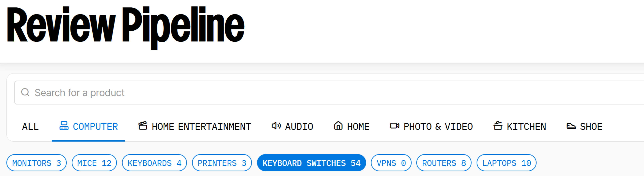Filter by Printers subcategory
The image size is (644, 176).
click(222, 163)
